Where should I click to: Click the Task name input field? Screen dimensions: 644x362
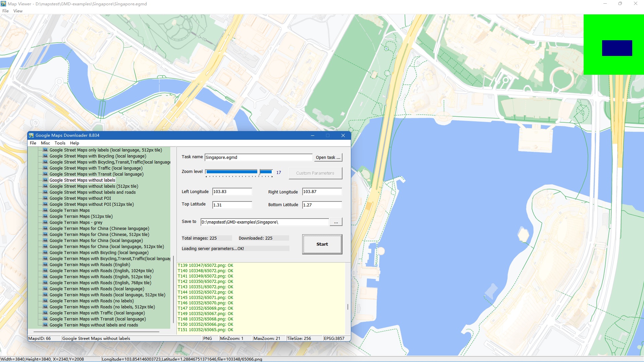258,158
